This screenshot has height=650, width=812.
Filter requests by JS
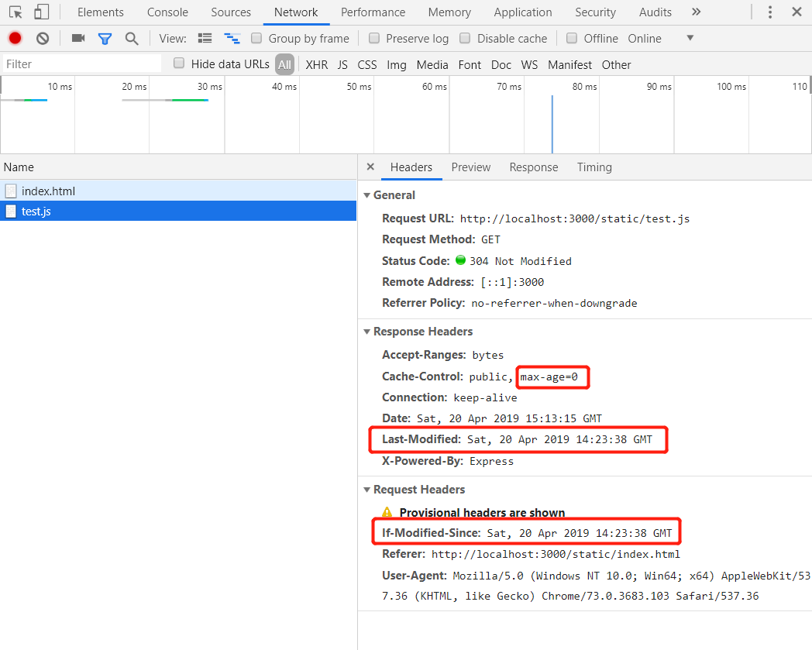click(342, 65)
